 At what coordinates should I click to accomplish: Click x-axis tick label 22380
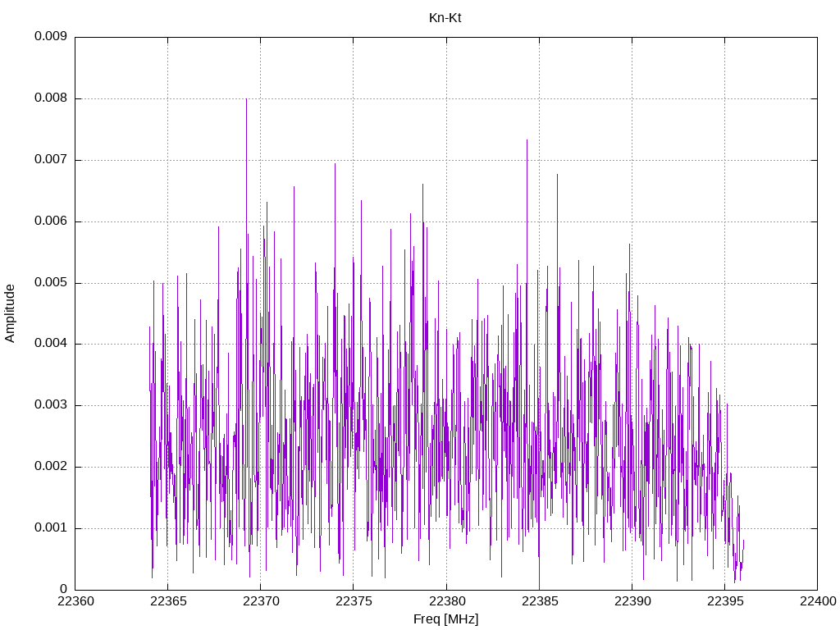pos(446,601)
